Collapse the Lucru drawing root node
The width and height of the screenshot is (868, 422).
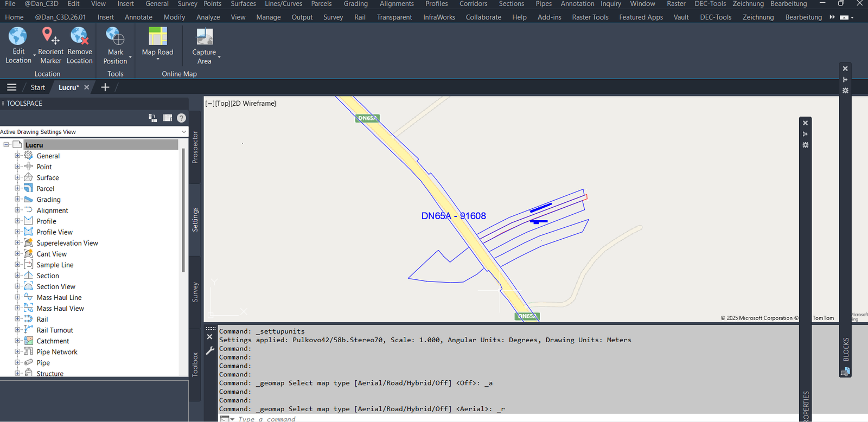pos(7,145)
